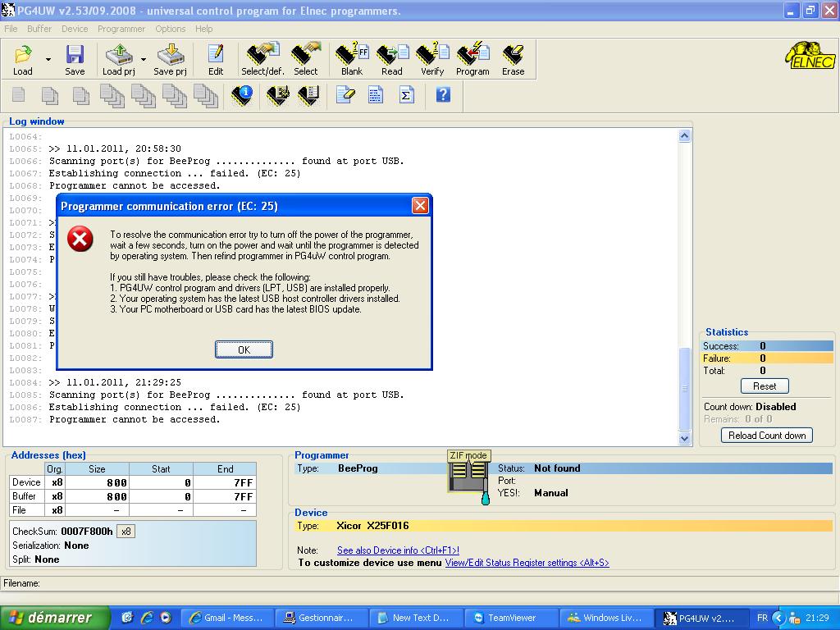
Task: Click the programmer type 'BeeProg'
Action: (x=358, y=468)
